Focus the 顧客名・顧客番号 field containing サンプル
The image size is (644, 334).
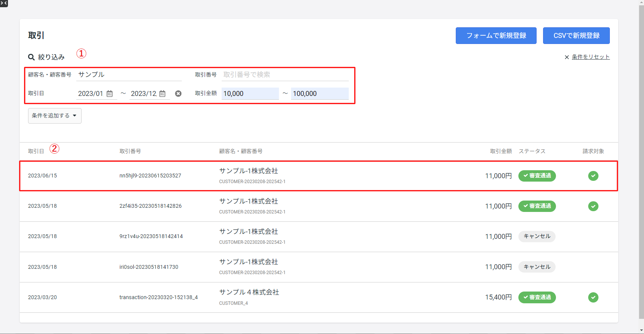129,75
